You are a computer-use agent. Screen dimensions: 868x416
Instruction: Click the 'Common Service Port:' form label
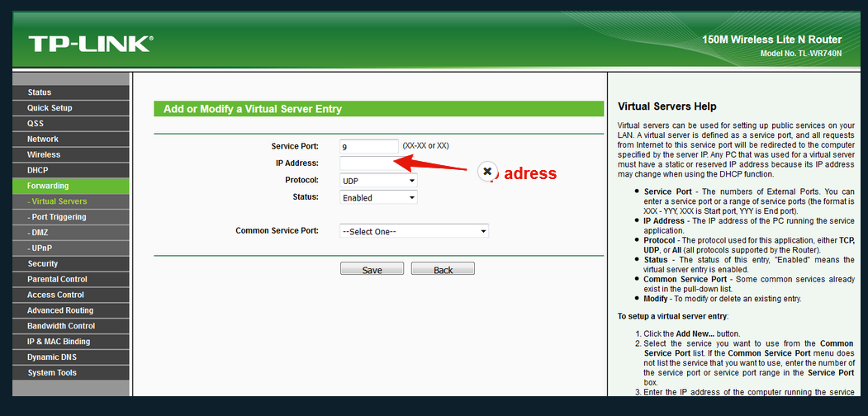pos(277,230)
